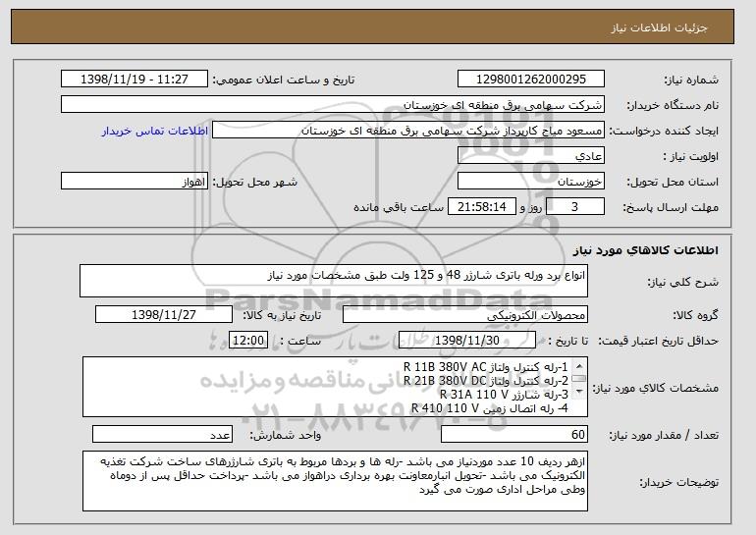Click the goods group field محصولات الکترونیکی
The width and height of the screenshot is (756, 535).
(x=465, y=315)
